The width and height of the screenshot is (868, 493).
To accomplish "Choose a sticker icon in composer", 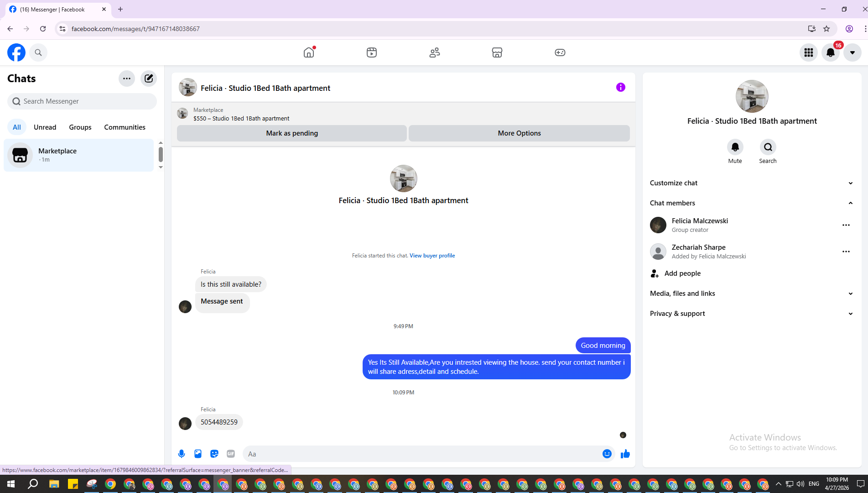I will pyautogui.click(x=214, y=454).
